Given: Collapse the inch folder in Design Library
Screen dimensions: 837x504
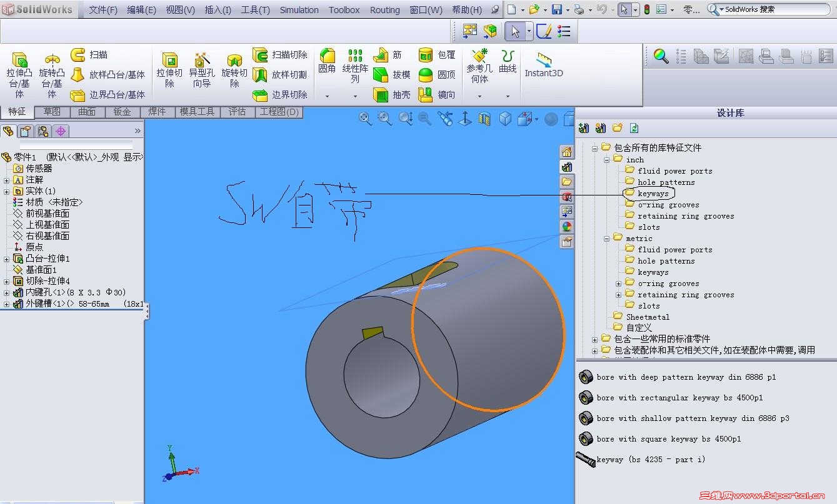Looking at the screenshot, I should click(607, 160).
